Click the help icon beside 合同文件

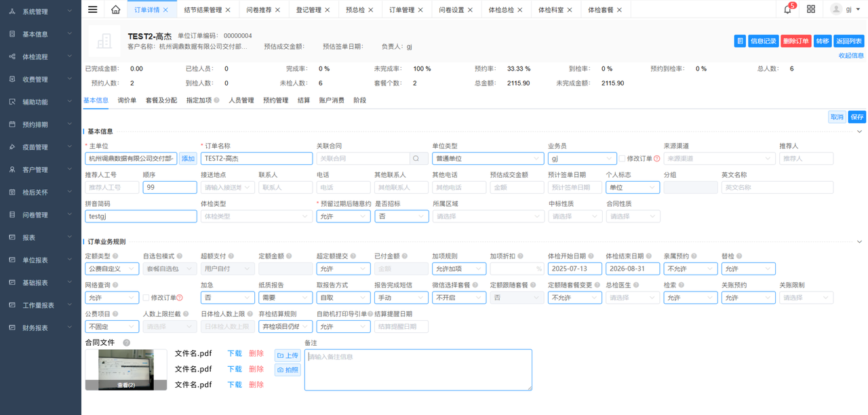click(127, 343)
